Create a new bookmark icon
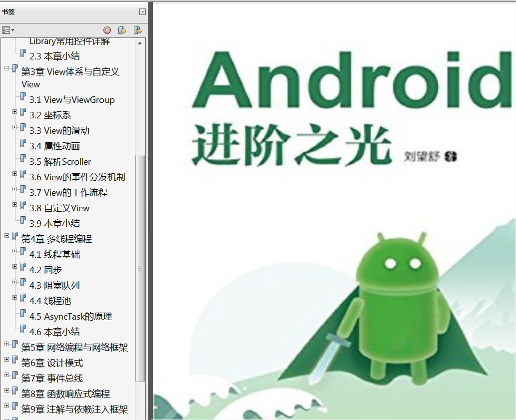Screen dimensions: 516x420 click(122, 30)
